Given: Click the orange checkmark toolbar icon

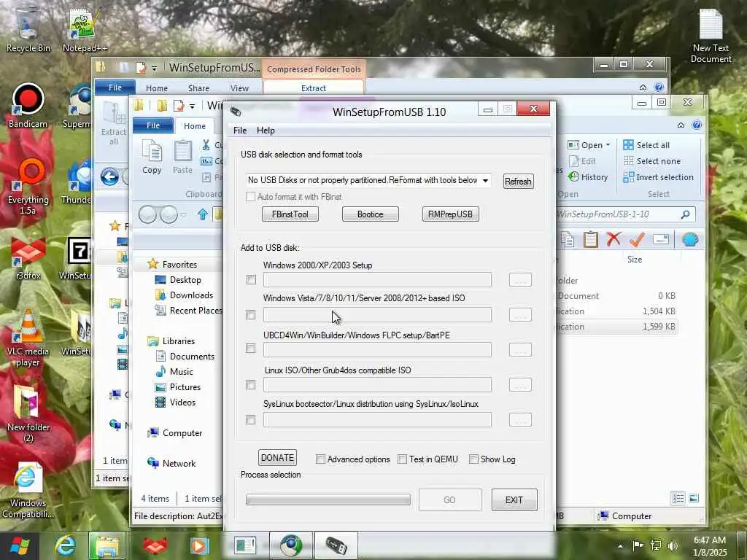Looking at the screenshot, I should [x=637, y=239].
